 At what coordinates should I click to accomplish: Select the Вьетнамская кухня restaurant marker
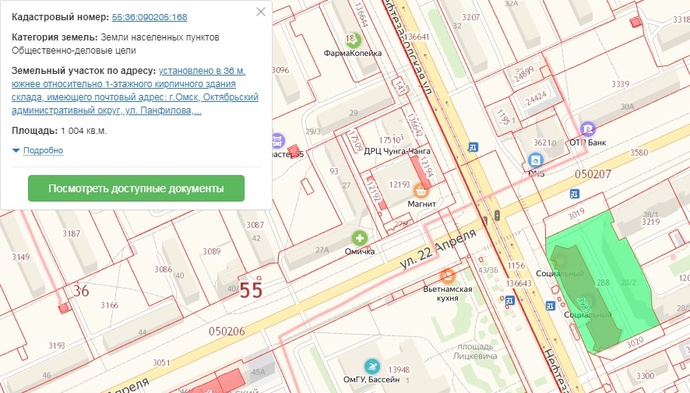(447, 276)
